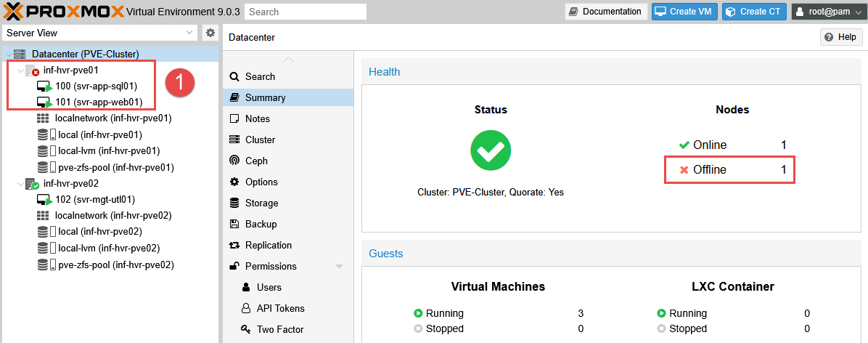Select VM 101 (svr-app-web01)
The height and width of the screenshot is (343, 868).
coord(99,102)
